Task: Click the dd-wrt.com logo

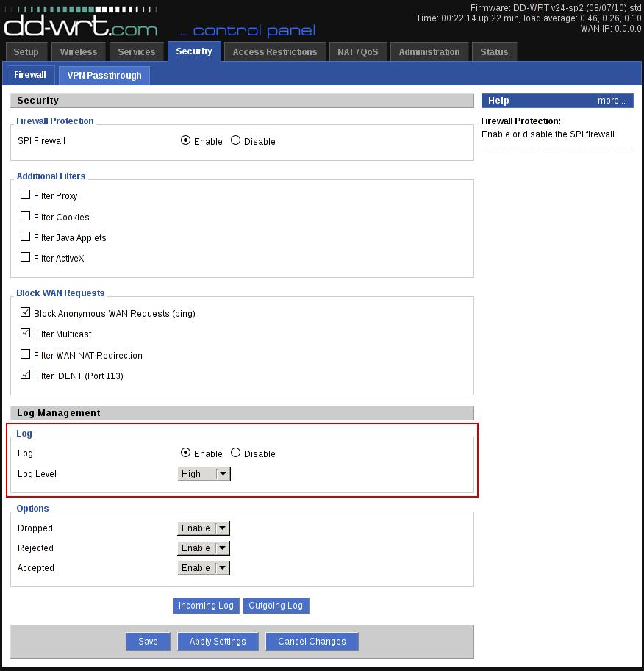Action: tap(81, 26)
